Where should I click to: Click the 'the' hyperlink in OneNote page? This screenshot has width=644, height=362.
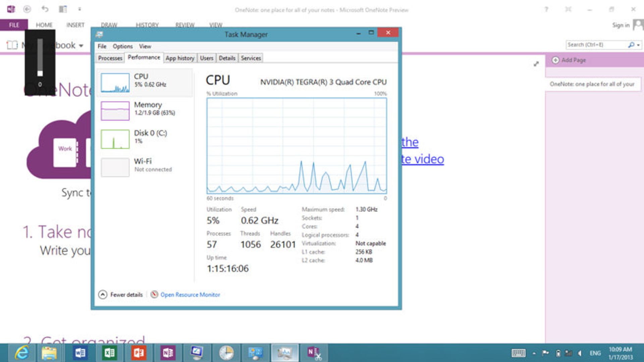coord(410,142)
